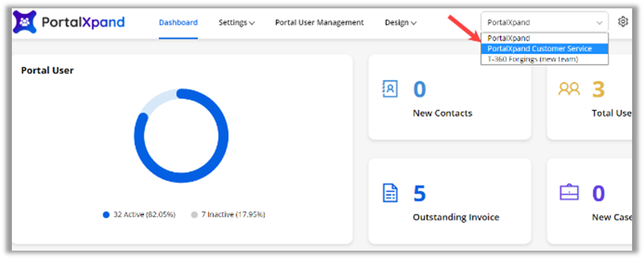This screenshot has width=644, height=259.
Task: Click the New Contacts address book icon
Action: (389, 89)
